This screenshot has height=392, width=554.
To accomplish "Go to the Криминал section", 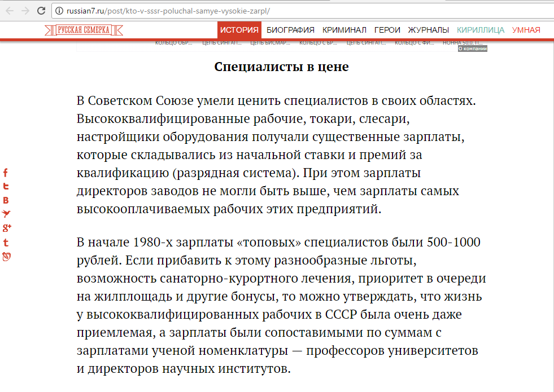I will [x=344, y=30].
